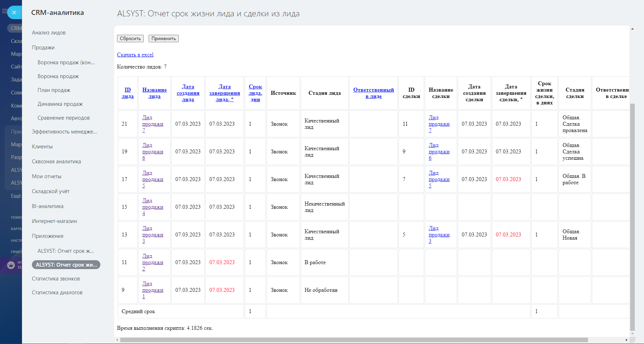The image size is (644, 344).
Task: Click the vertical scrollbar up arrow
Action: pos(632,29)
